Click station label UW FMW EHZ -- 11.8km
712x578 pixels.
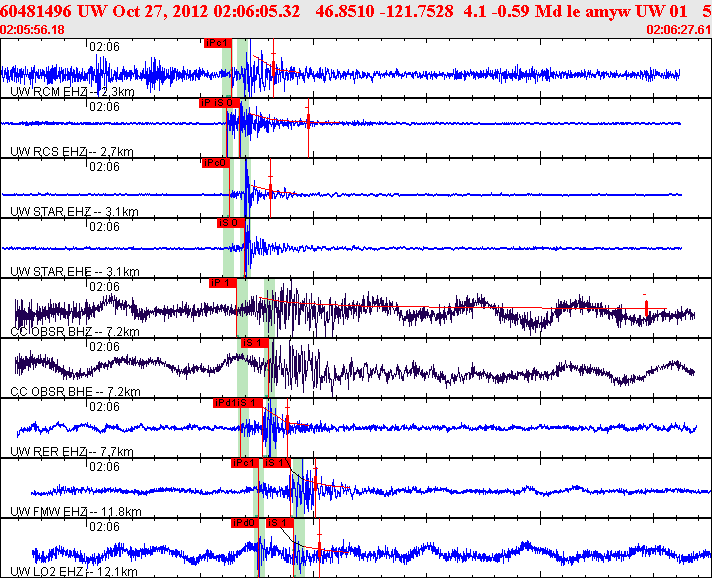76,511
